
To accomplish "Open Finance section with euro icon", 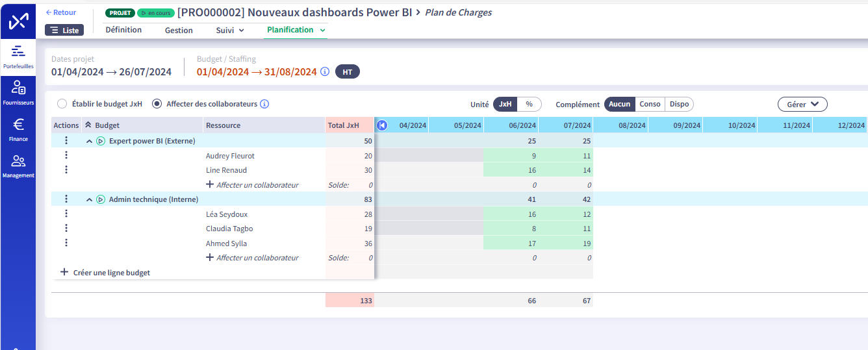I will 18,130.
